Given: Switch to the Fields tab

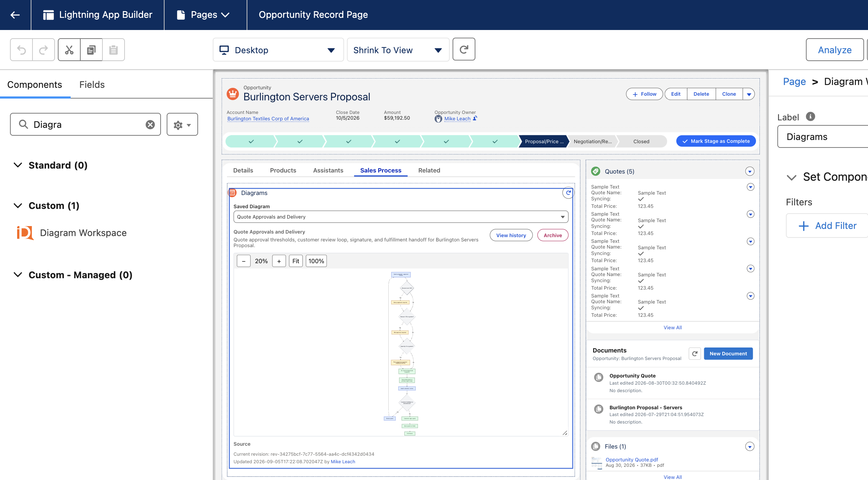Looking at the screenshot, I should (92, 85).
